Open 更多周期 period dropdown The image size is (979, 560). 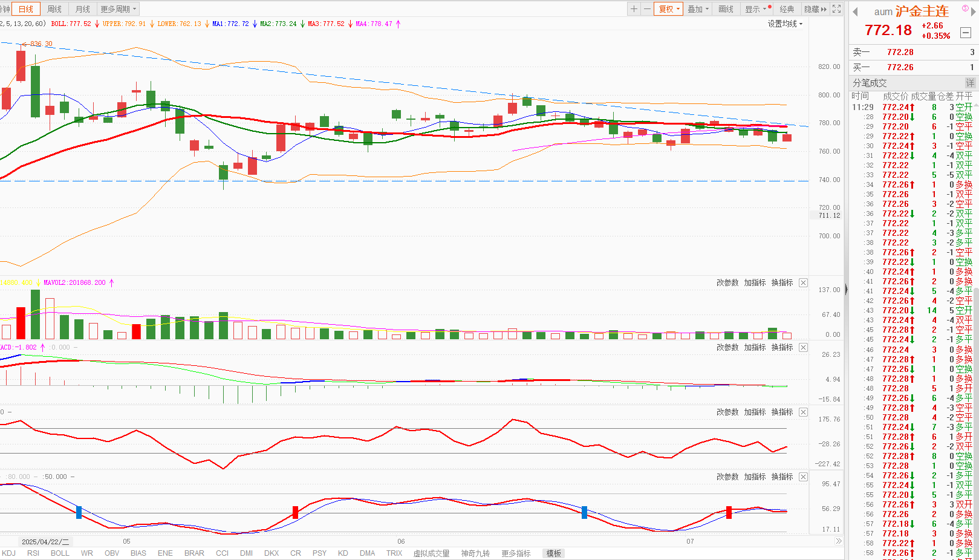tap(119, 9)
